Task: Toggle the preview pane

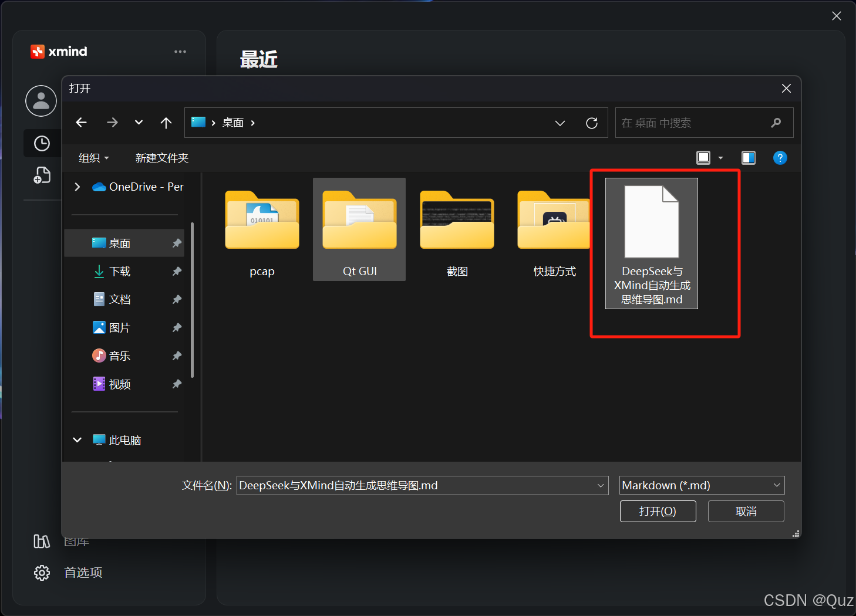Action: (749, 158)
